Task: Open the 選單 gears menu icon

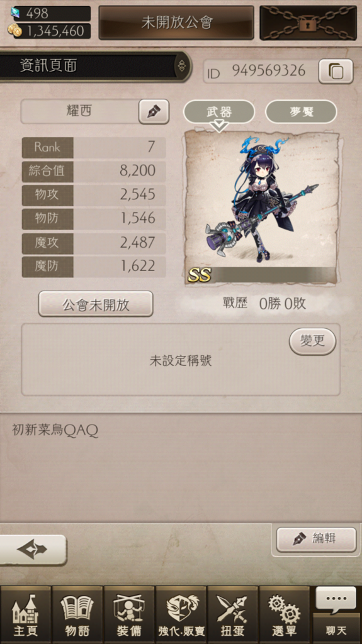Action: point(285,615)
